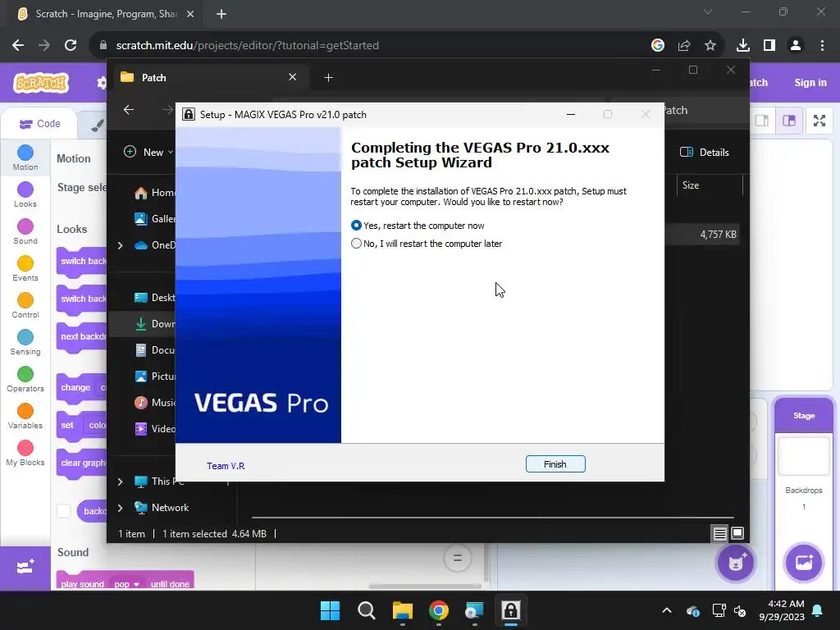
Task: Show hidden system tray icons
Action: 666,610
